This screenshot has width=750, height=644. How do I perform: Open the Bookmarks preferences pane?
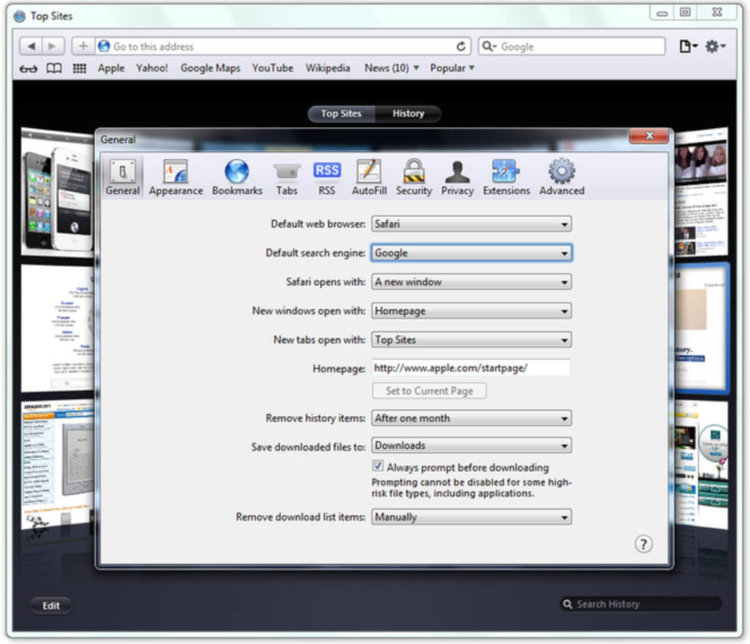click(x=237, y=177)
